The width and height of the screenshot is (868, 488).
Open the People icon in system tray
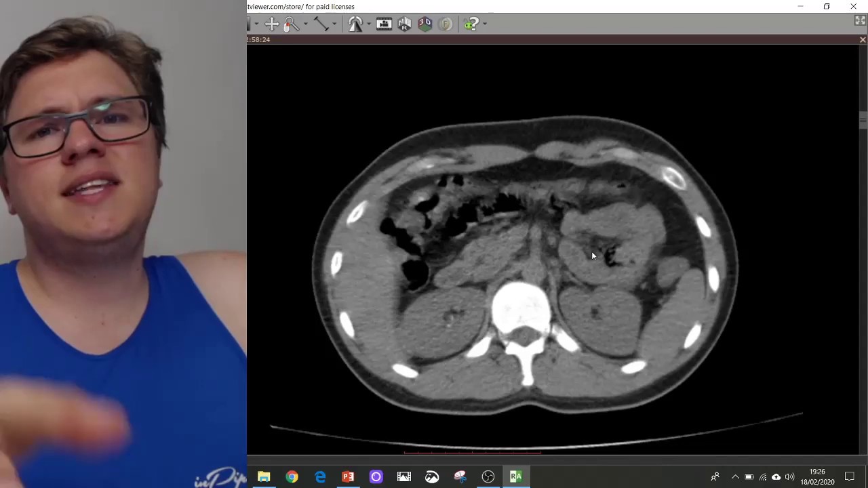coord(715,477)
